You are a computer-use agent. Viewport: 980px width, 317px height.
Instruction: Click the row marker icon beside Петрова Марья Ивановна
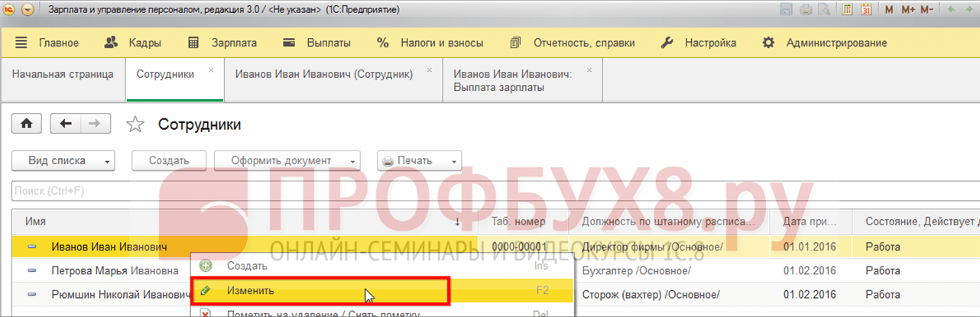pyautogui.click(x=32, y=270)
